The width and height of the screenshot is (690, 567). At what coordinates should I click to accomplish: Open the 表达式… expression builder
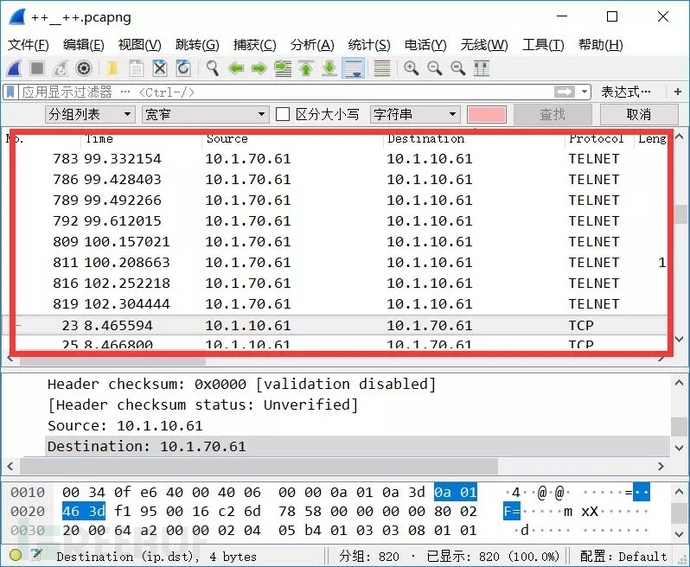pyautogui.click(x=626, y=92)
